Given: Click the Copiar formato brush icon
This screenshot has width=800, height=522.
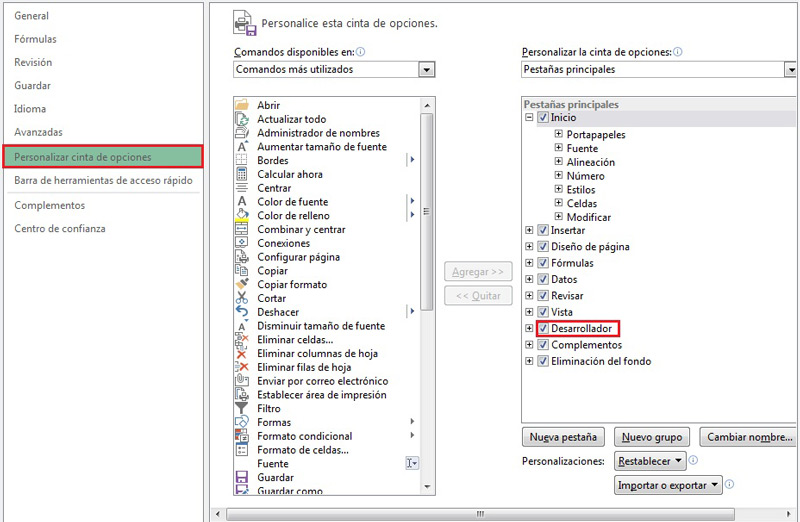Looking at the screenshot, I should (242, 284).
